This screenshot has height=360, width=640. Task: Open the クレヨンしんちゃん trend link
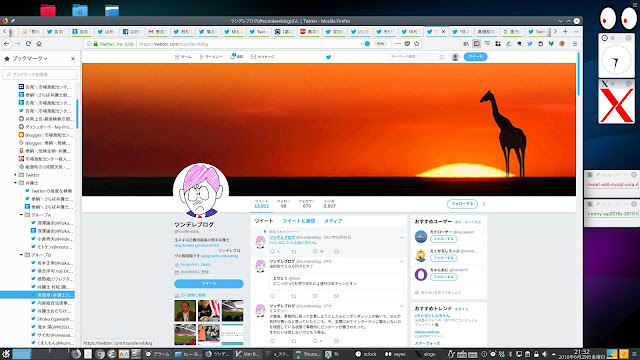tap(432, 316)
